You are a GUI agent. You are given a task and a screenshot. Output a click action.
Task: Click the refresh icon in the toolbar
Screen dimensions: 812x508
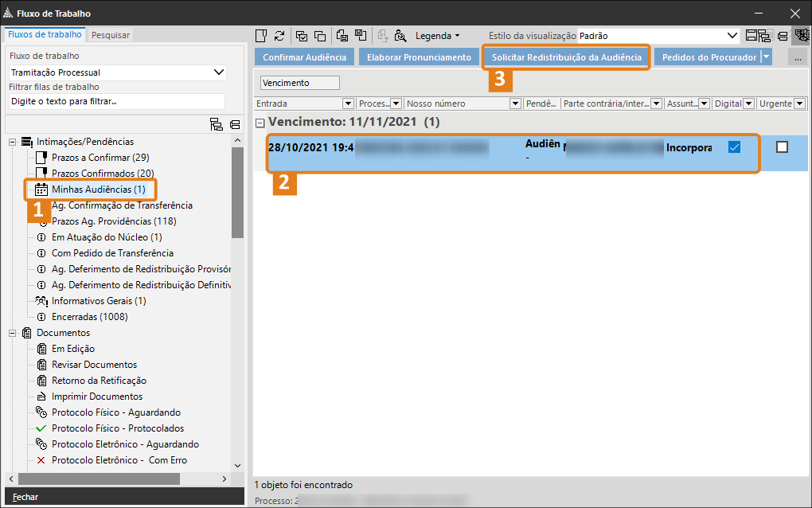coord(279,36)
